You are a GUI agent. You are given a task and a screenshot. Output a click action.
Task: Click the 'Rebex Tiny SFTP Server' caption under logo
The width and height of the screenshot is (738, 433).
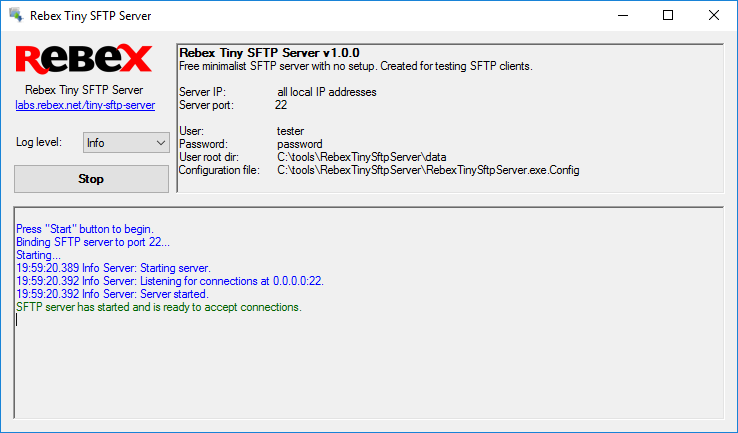tap(84, 90)
